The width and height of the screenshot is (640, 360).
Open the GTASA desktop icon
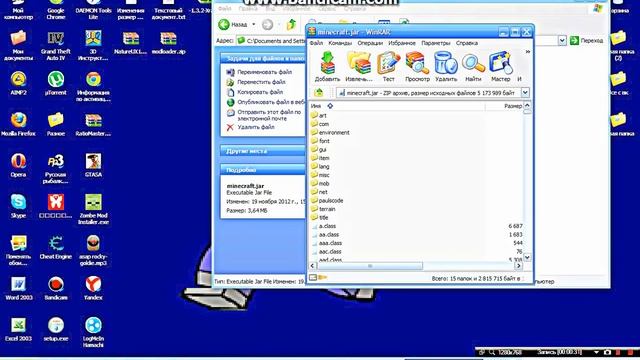point(93,165)
